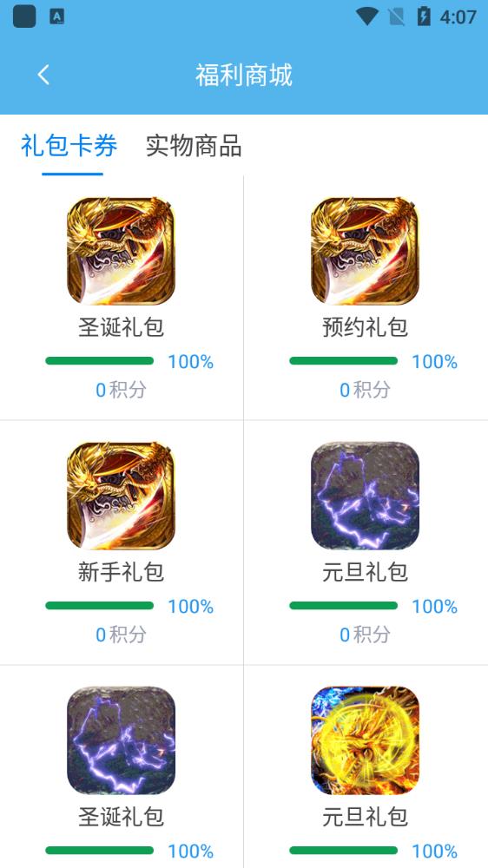The width and height of the screenshot is (488, 868).
Task: Open the first 圣诞礼包 golden dragon icon
Action: 122,252
